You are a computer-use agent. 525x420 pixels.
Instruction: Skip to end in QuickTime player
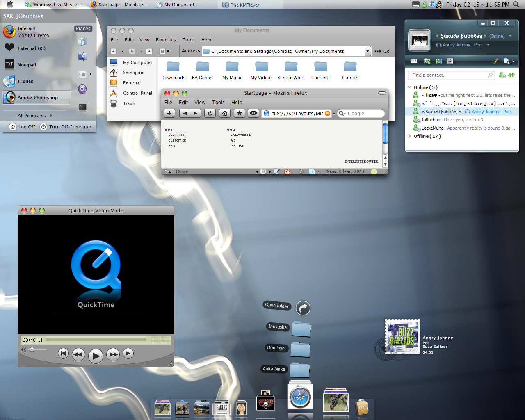[128, 353]
